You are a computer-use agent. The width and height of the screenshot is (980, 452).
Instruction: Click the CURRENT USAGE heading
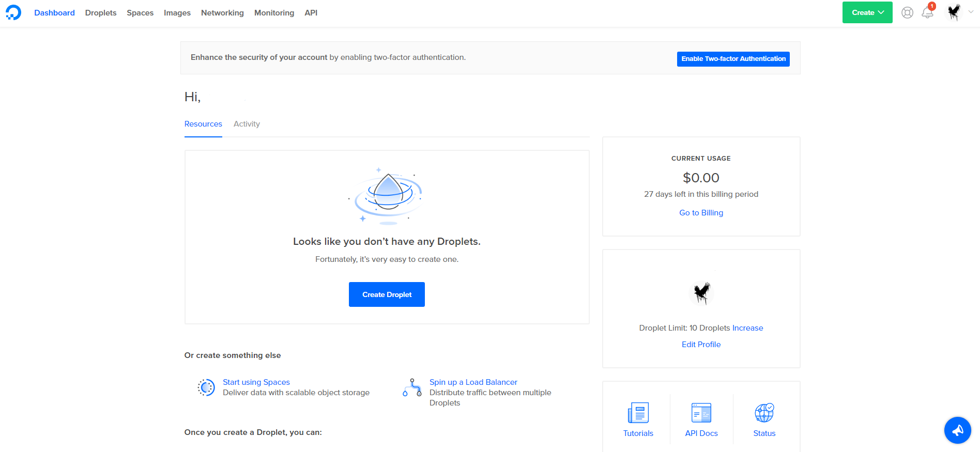701,159
